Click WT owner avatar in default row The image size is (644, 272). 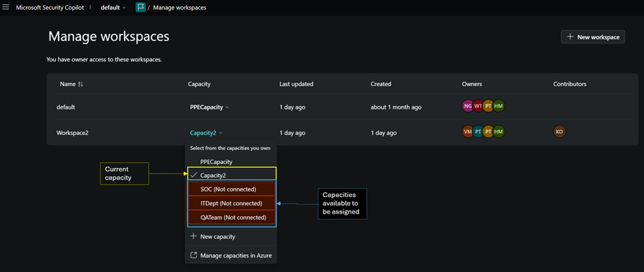click(478, 107)
